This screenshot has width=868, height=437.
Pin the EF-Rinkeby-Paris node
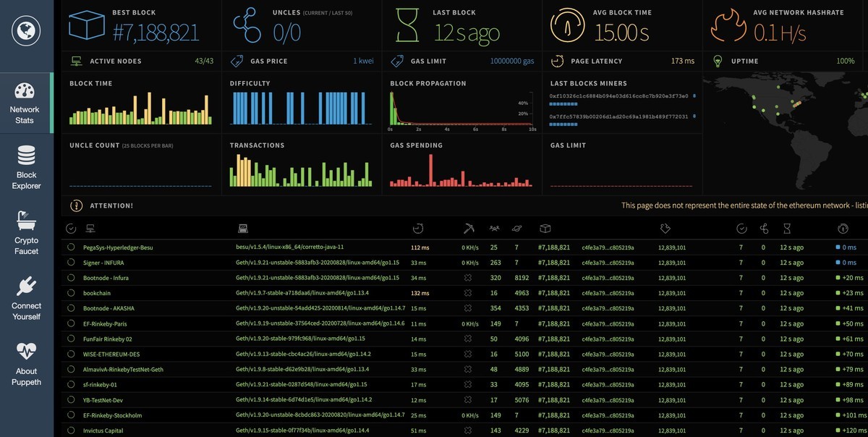tap(71, 323)
